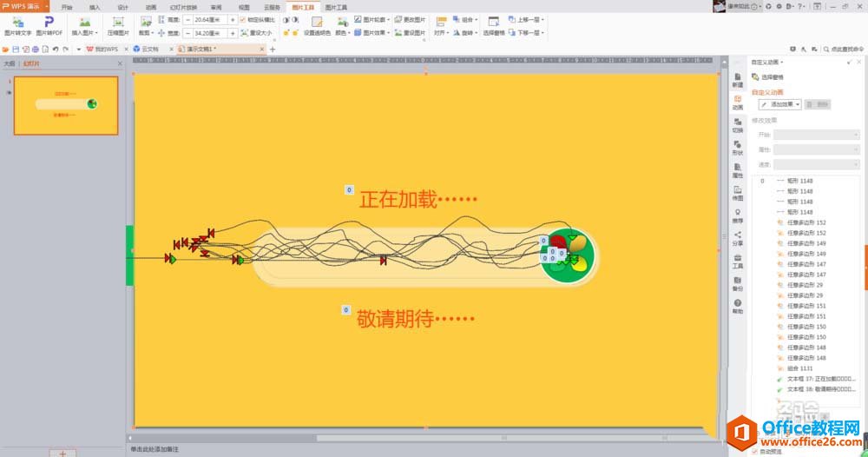The image size is (868, 457).
Task: Open the 帮助 help sidebar icon
Action: point(737,306)
